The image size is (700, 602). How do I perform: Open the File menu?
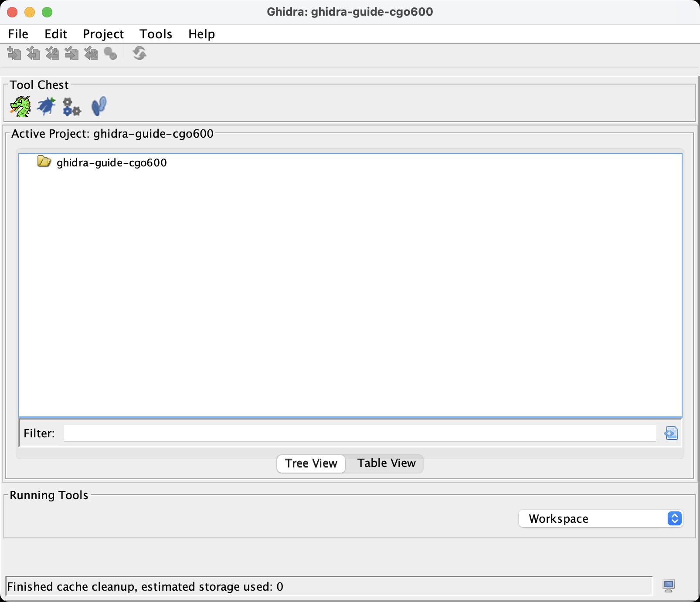coord(18,34)
